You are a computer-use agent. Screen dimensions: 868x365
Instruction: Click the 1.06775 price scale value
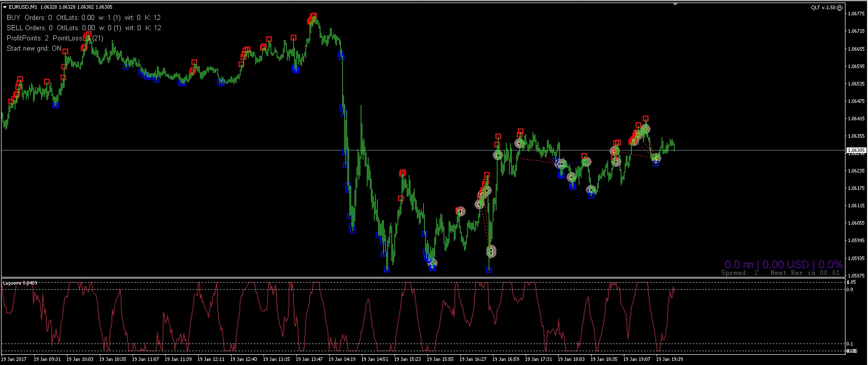(x=856, y=14)
